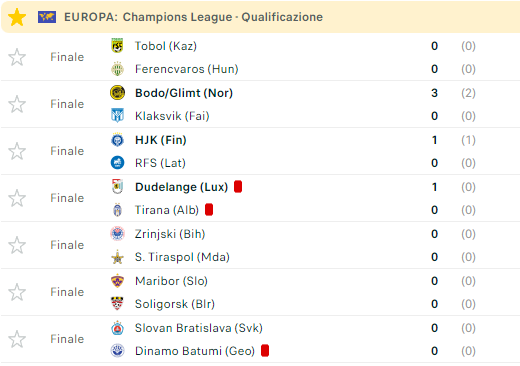Click Finale status of HJK vs RFS
520x366 pixels.
(x=67, y=151)
